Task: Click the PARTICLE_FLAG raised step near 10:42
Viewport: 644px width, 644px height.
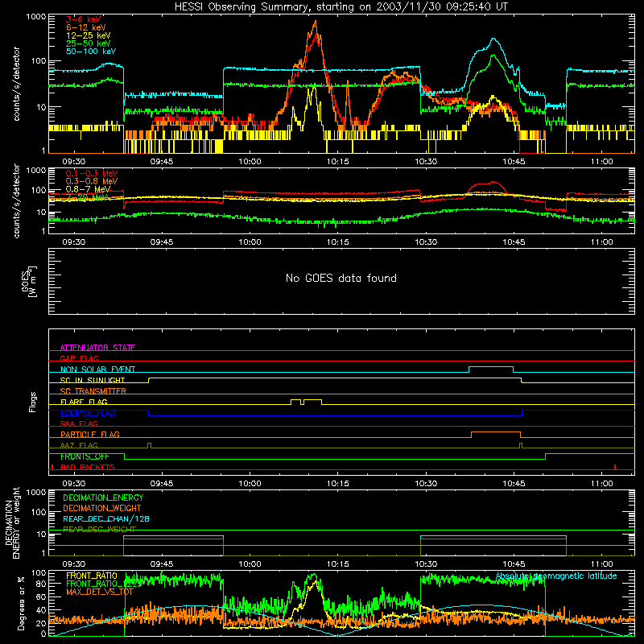Action: click(496, 432)
